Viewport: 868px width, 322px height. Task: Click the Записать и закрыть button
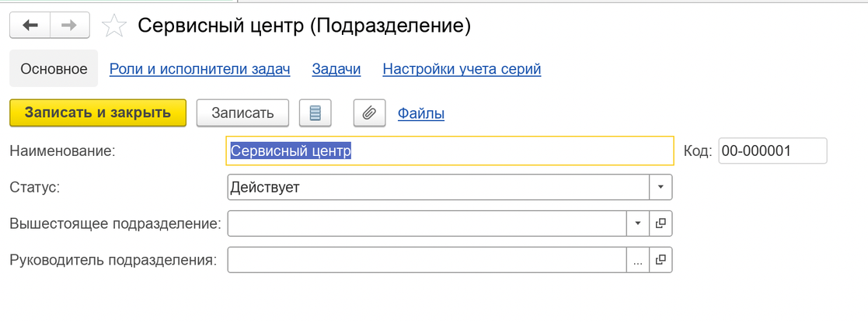(98, 113)
